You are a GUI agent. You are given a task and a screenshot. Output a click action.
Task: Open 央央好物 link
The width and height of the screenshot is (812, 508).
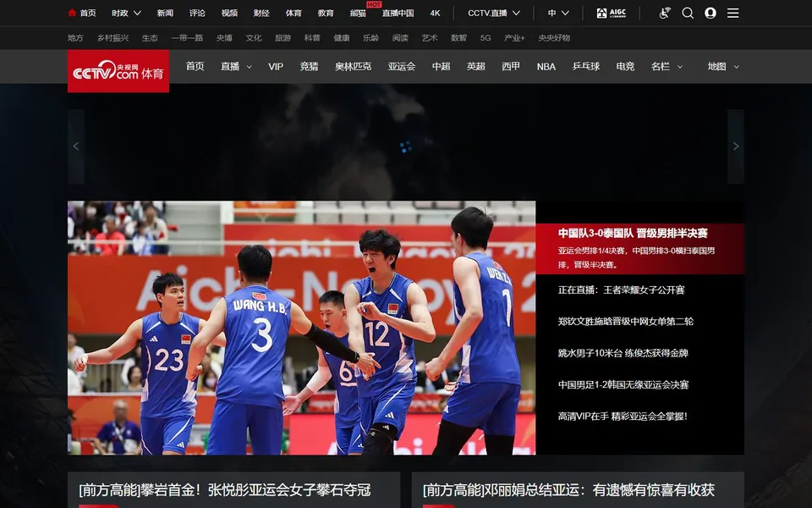coord(554,38)
